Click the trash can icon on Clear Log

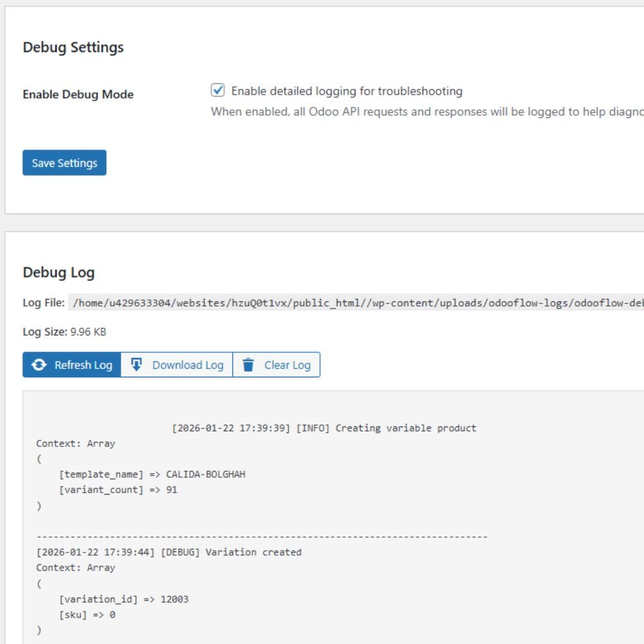[248, 365]
